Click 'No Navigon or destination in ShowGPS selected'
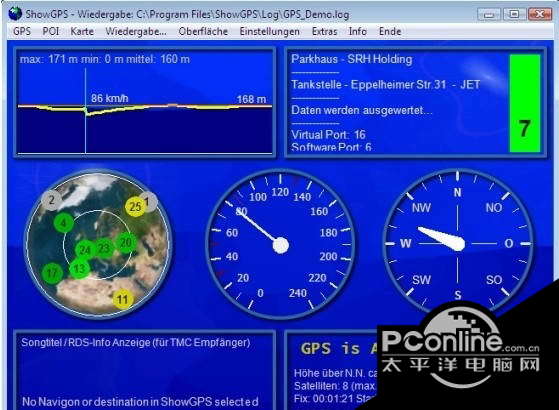Image resolution: width=559 pixels, height=410 pixels. [x=140, y=402]
